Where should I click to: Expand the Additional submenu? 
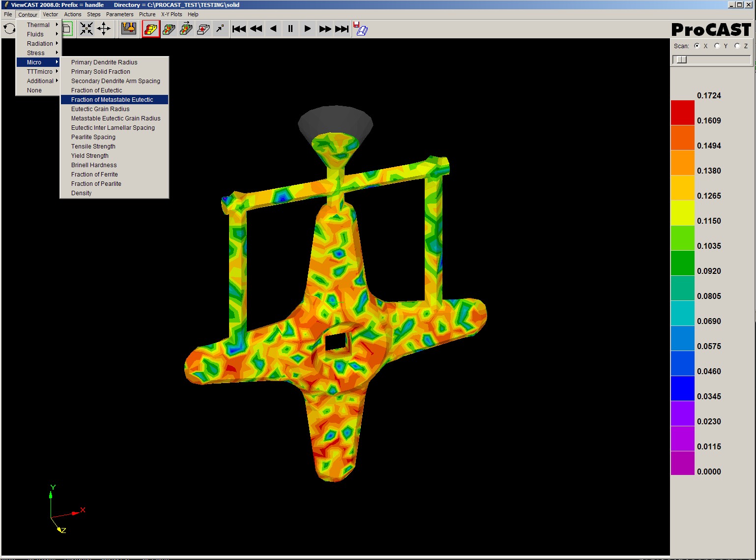pyautogui.click(x=39, y=81)
